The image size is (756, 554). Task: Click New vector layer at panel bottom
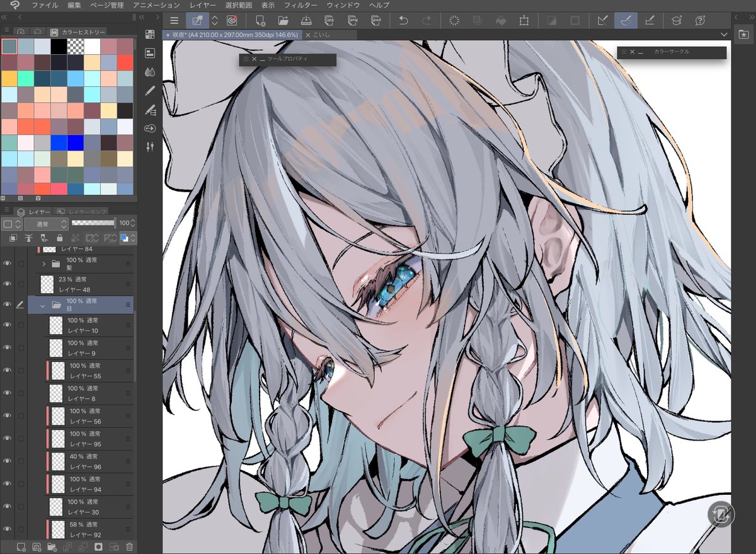(x=37, y=547)
